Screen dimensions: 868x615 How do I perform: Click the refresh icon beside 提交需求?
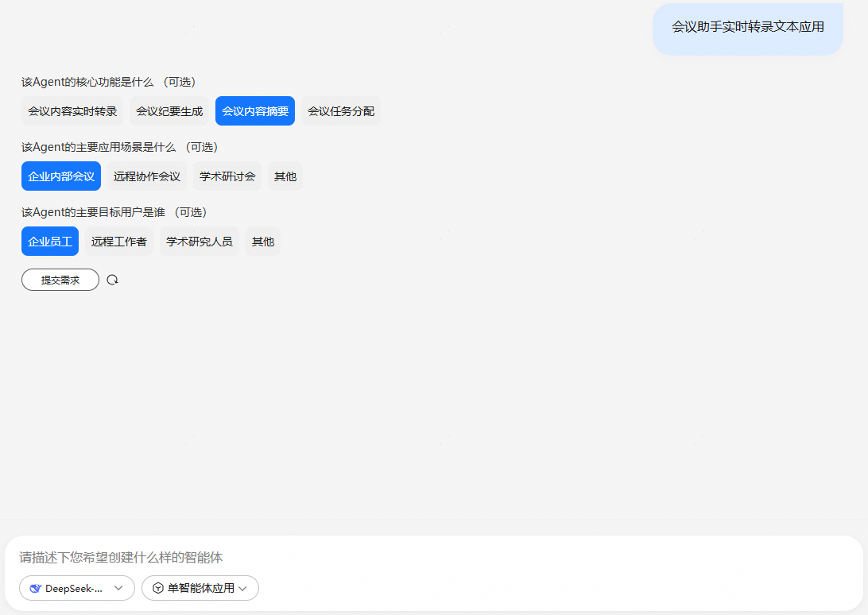tap(112, 280)
